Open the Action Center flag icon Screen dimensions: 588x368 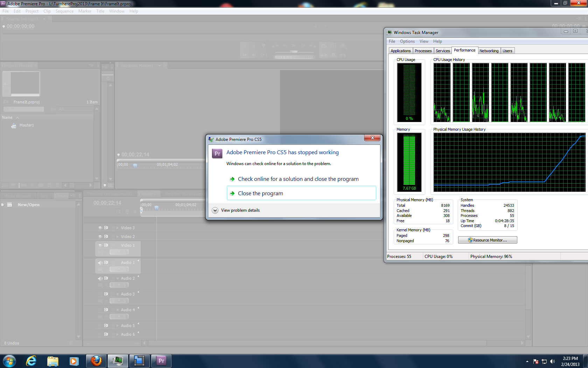tap(535, 361)
